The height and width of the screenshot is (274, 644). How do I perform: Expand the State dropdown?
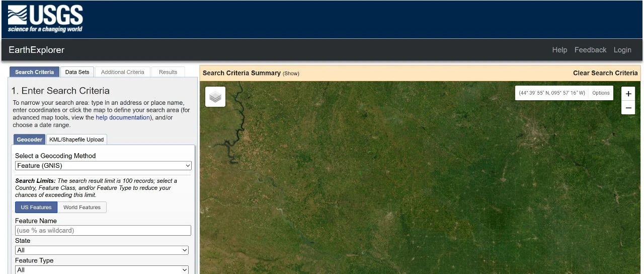102,250
